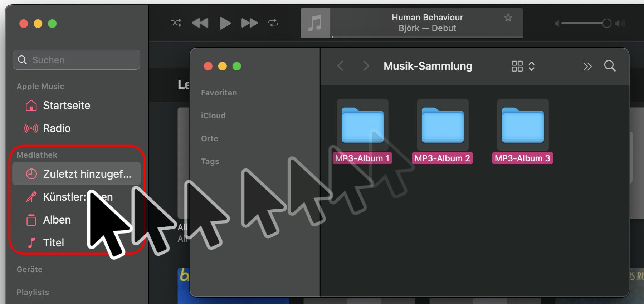Go forward in the Finder window
Image resolution: width=644 pixels, height=304 pixels.
point(366,66)
